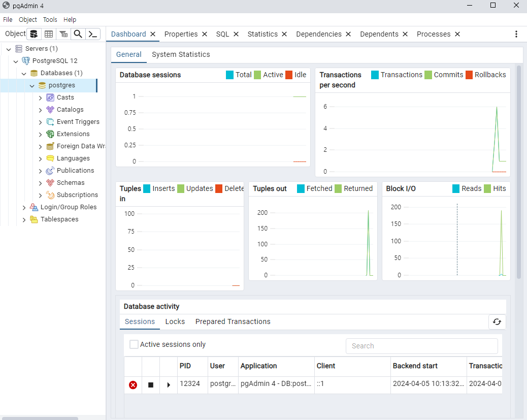Expand the Tablespaces node
The width and height of the screenshot is (527, 420).
tap(24, 220)
